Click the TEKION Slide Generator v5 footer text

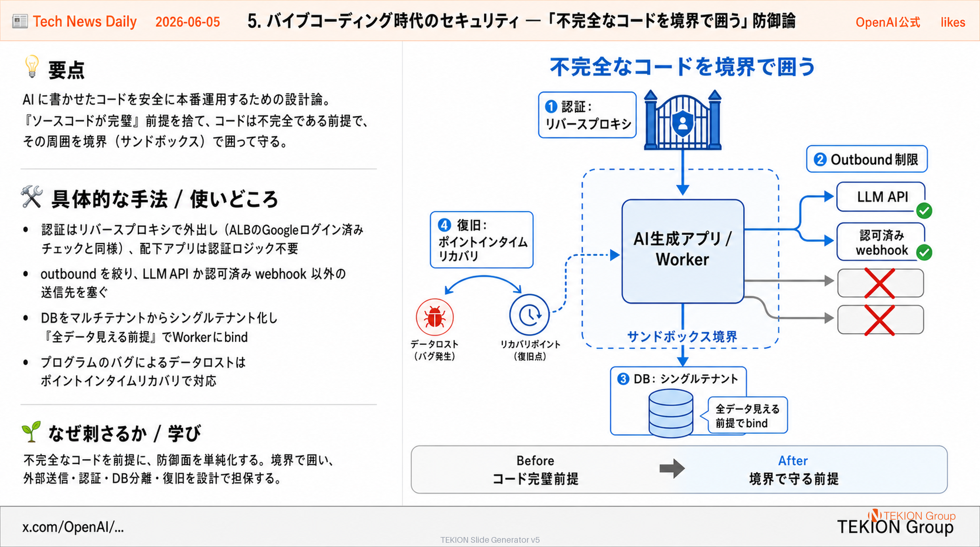490,540
